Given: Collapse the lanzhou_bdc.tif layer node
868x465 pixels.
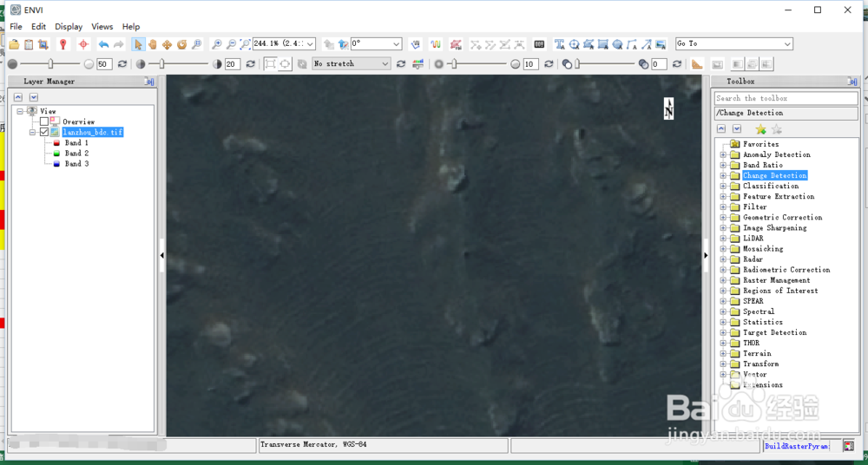Looking at the screenshot, I should 32,133.
